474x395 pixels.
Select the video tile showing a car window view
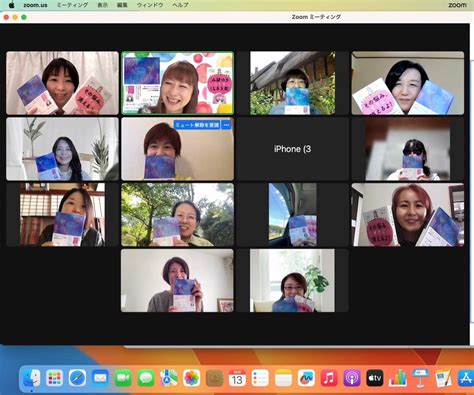click(293, 215)
